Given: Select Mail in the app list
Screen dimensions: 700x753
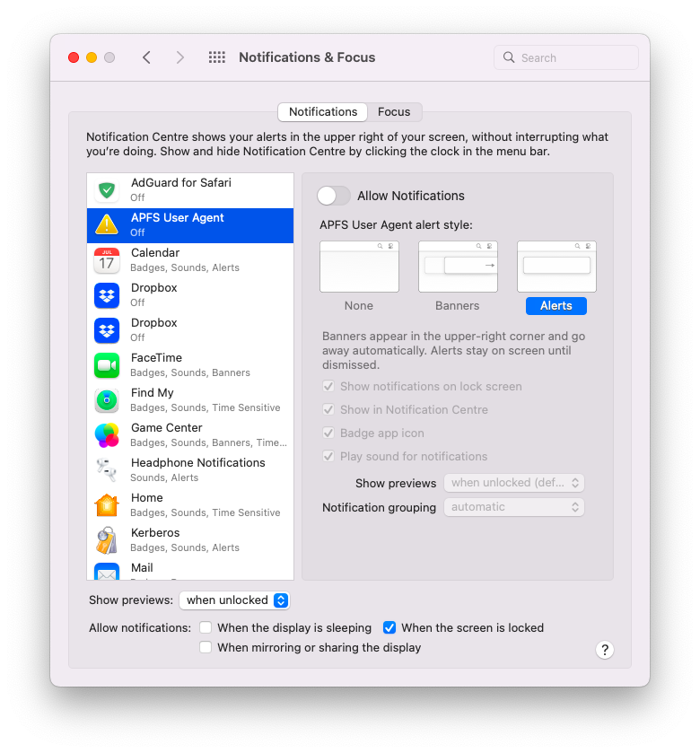Looking at the screenshot, I should point(190,570).
